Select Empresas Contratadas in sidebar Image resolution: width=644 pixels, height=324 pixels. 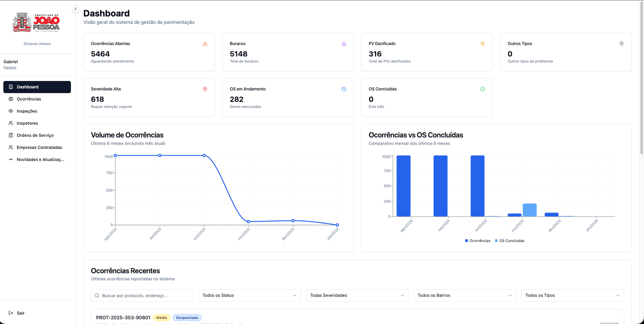(x=39, y=147)
